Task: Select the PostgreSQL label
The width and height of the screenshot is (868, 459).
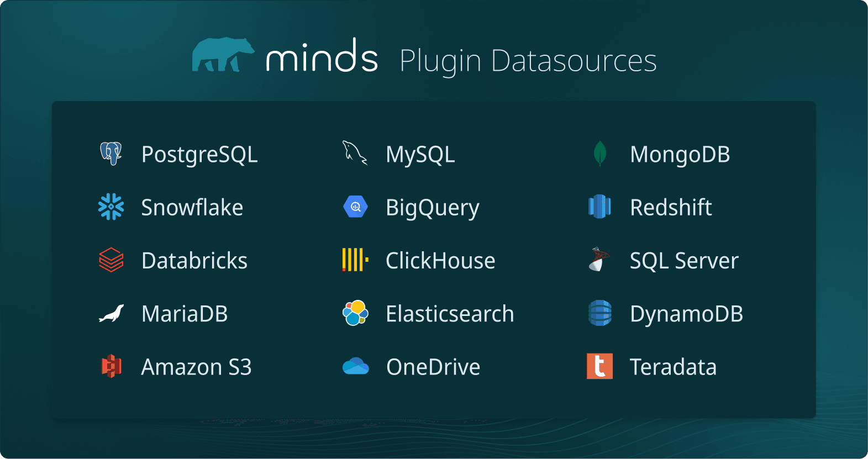Action: pyautogui.click(x=199, y=155)
